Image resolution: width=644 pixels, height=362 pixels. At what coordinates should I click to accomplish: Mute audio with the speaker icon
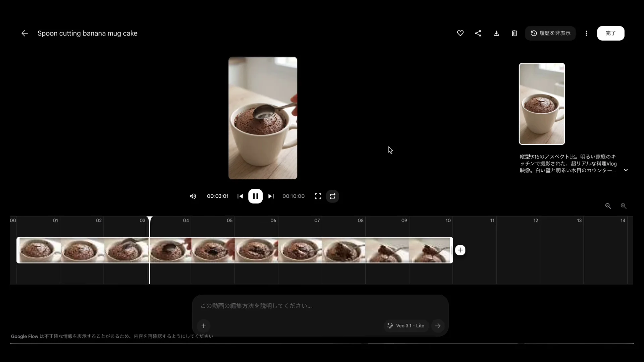pyautogui.click(x=193, y=196)
